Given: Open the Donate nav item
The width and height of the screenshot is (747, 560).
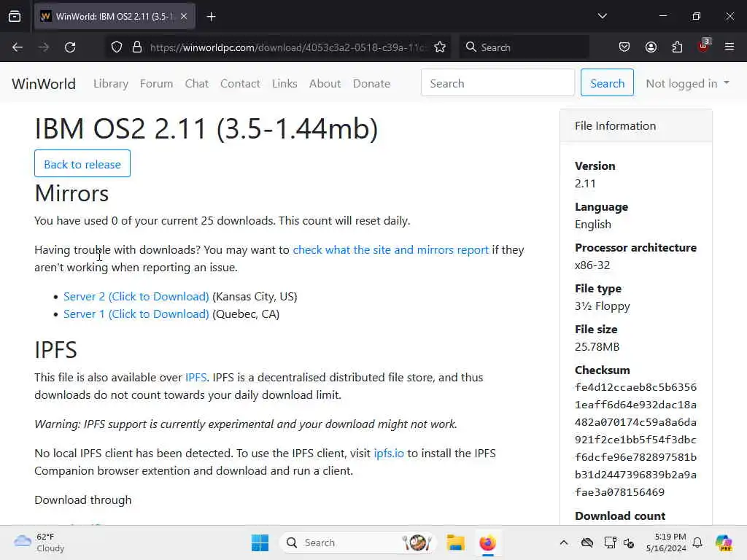Looking at the screenshot, I should click(x=371, y=83).
